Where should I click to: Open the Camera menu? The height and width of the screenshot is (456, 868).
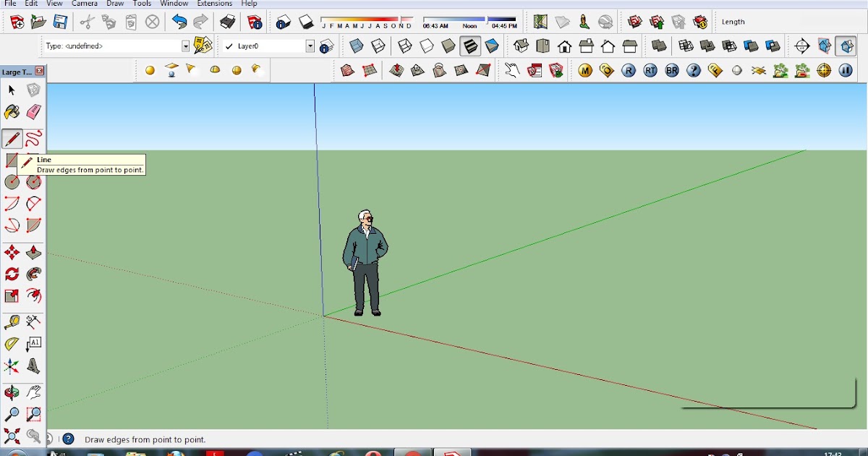point(84,4)
